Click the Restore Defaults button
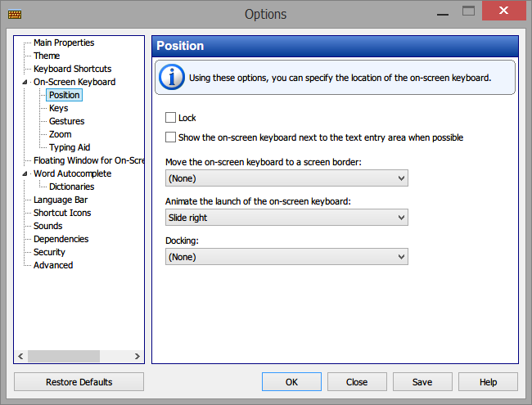 coord(79,382)
